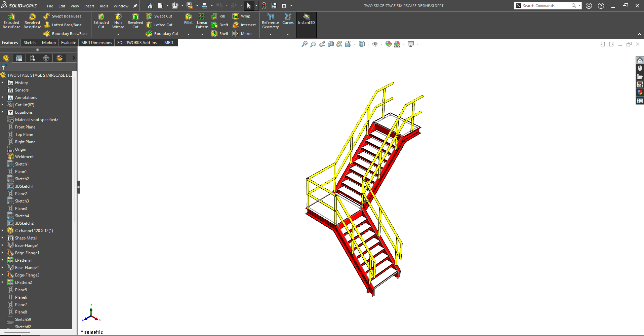Select the Revolved Boss/Base tool

click(32, 21)
